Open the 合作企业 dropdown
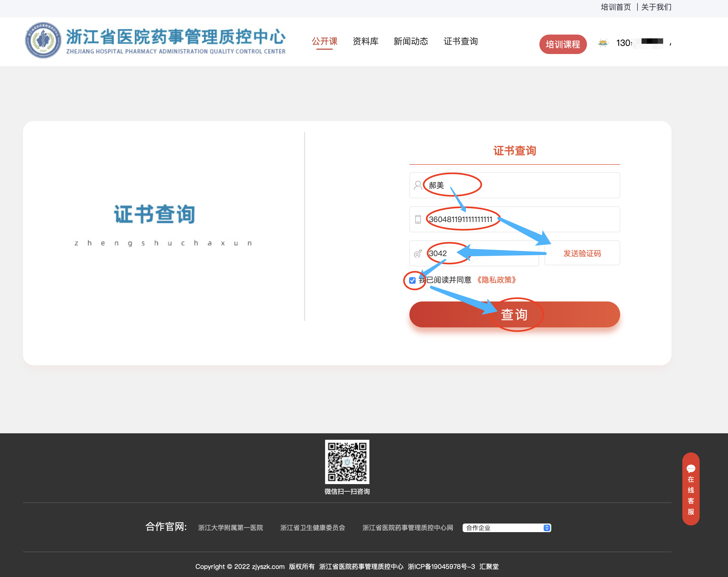 506,528
